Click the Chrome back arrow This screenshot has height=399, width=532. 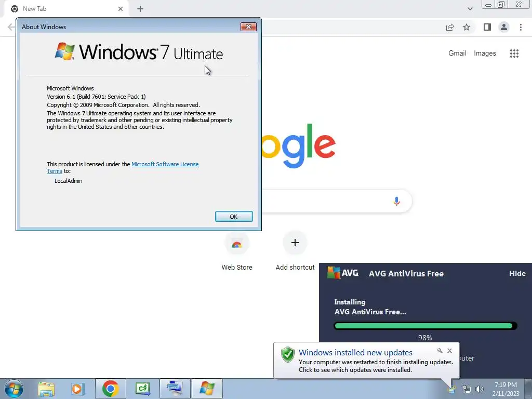click(x=11, y=27)
